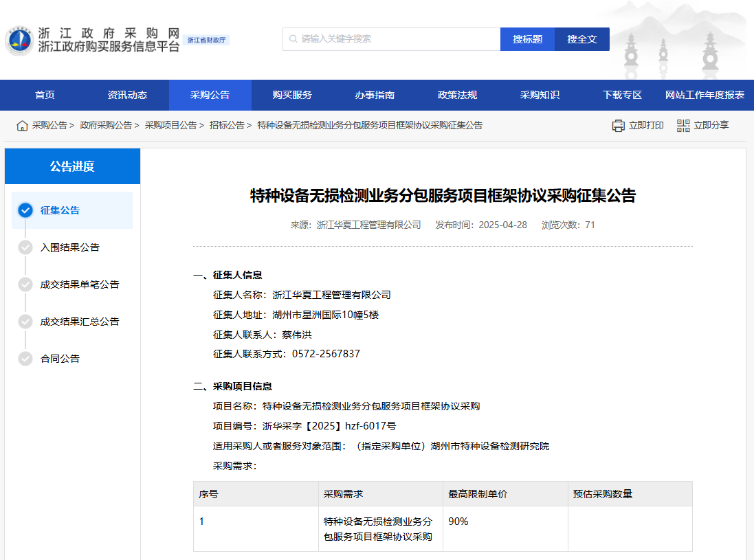
Task: Open the 首页 navigation tab
Action: pyautogui.click(x=45, y=95)
